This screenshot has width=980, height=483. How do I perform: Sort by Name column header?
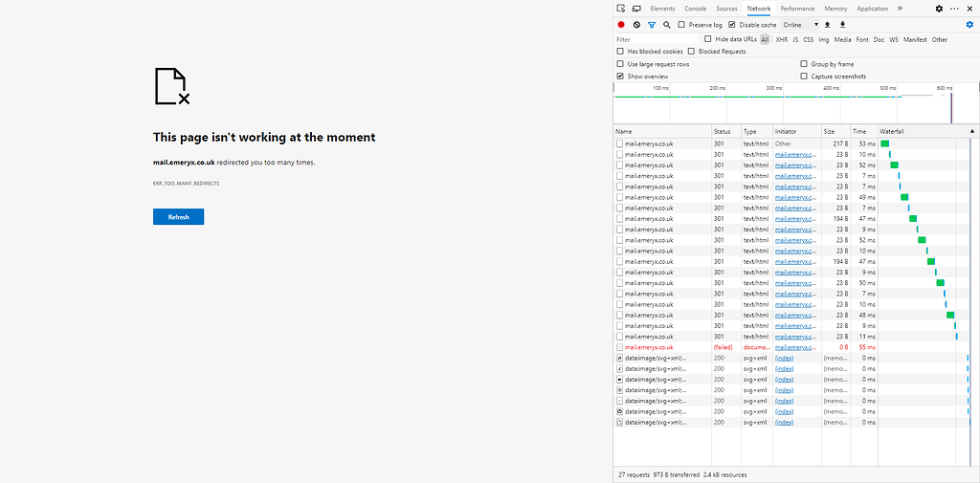pyautogui.click(x=662, y=131)
